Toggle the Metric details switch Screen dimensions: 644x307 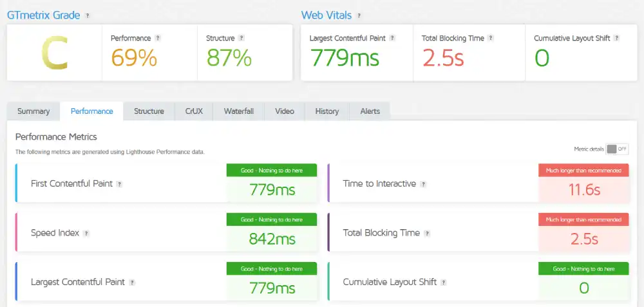click(x=617, y=149)
